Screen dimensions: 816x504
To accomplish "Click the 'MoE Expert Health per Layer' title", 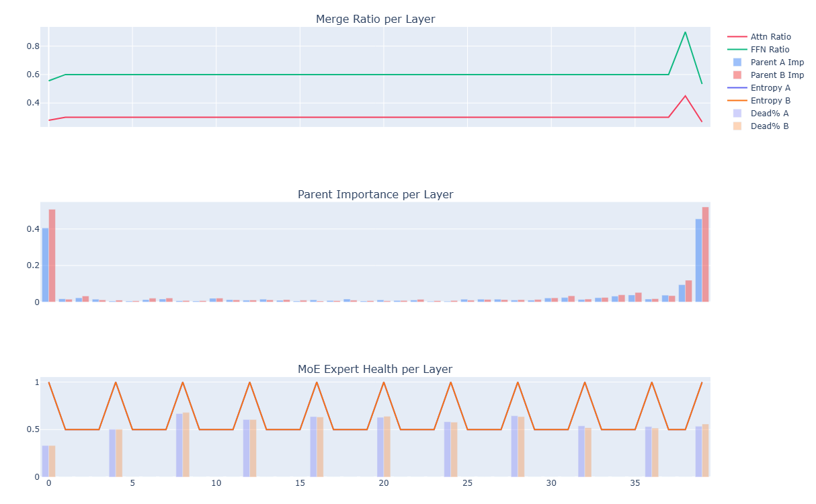I will click(375, 370).
